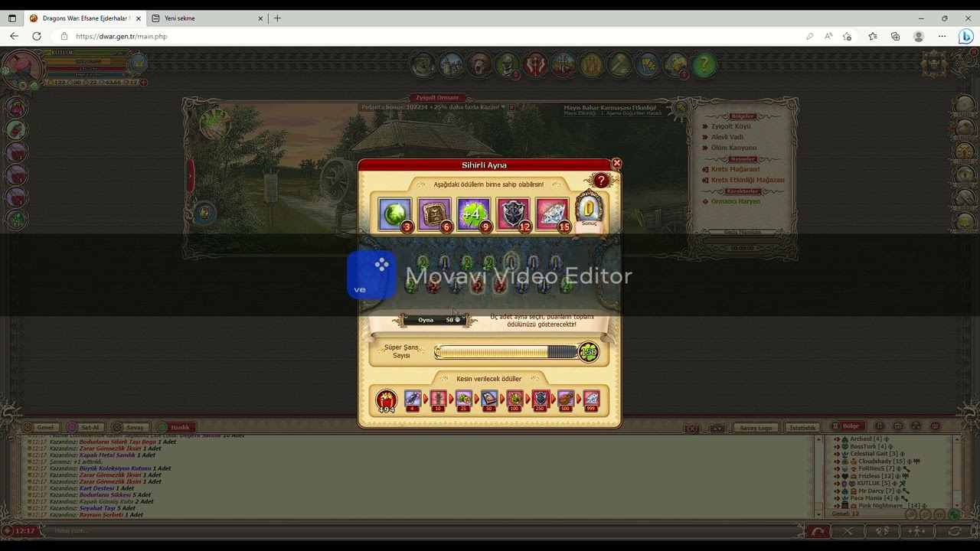Talk to Ormancı Haryen
Screen dimensions: 980x551
pyautogui.click(x=736, y=201)
